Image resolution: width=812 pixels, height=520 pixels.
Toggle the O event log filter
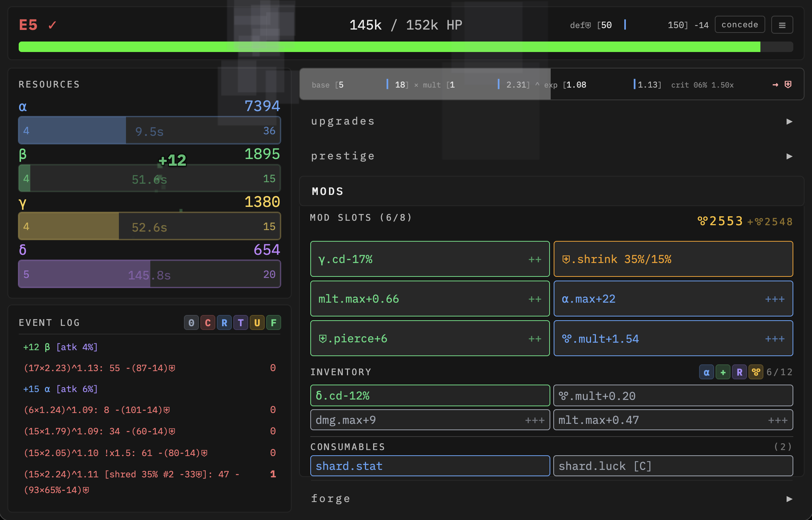pyautogui.click(x=191, y=323)
